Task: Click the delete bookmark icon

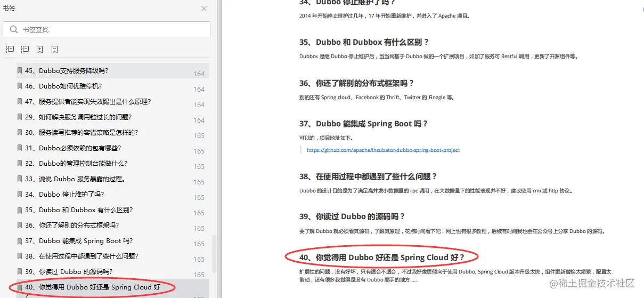Action: [x=55, y=50]
